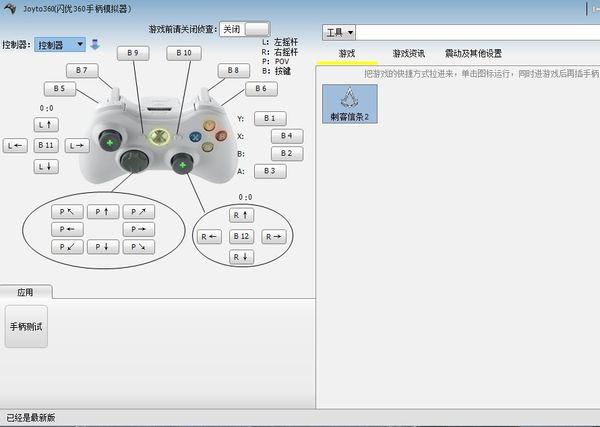Viewport: 600px width, 427px height.
Task: Open the 工具 tools dropdown
Action: coord(339,33)
